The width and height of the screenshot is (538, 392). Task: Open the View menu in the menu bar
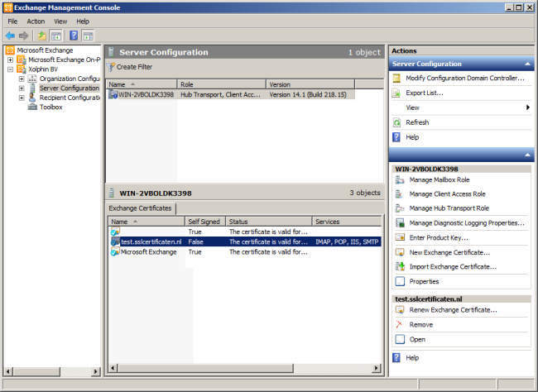[60, 22]
